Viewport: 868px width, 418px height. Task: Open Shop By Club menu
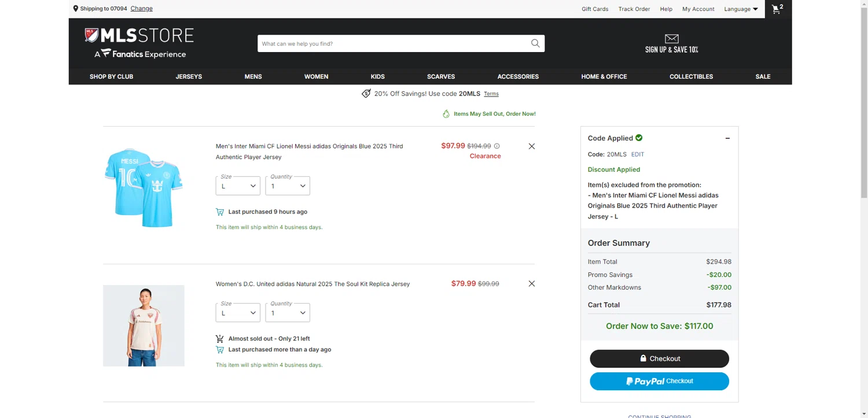112,76
